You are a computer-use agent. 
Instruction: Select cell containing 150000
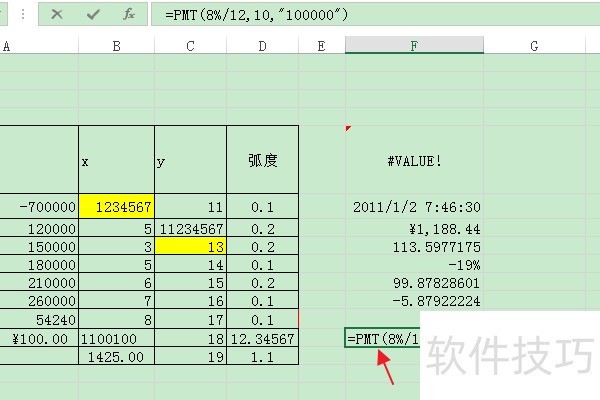(39, 246)
